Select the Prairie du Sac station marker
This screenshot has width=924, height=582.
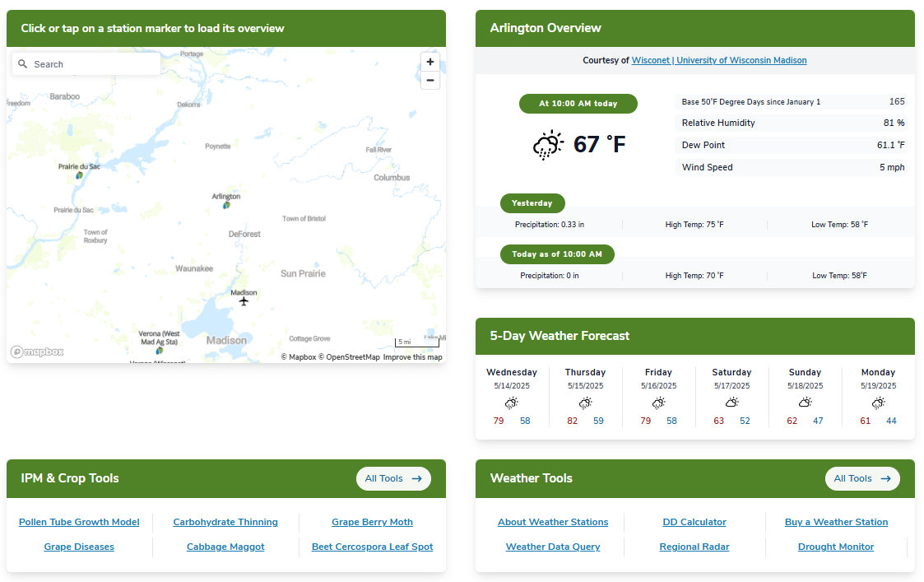point(79,175)
